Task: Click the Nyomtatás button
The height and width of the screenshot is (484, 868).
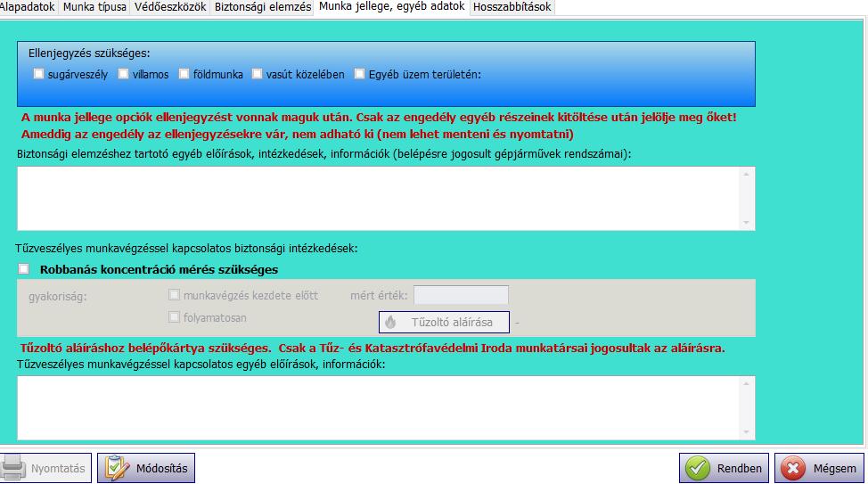Action: coord(45,468)
